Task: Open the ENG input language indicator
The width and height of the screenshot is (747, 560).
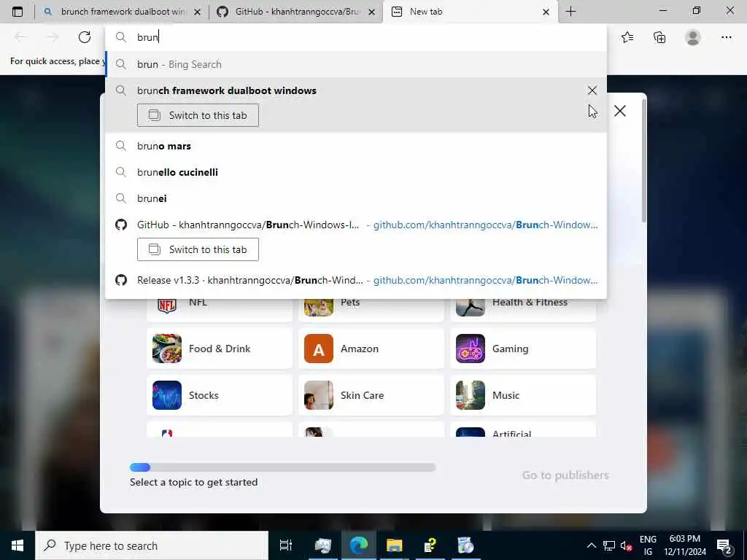Action: (648, 545)
